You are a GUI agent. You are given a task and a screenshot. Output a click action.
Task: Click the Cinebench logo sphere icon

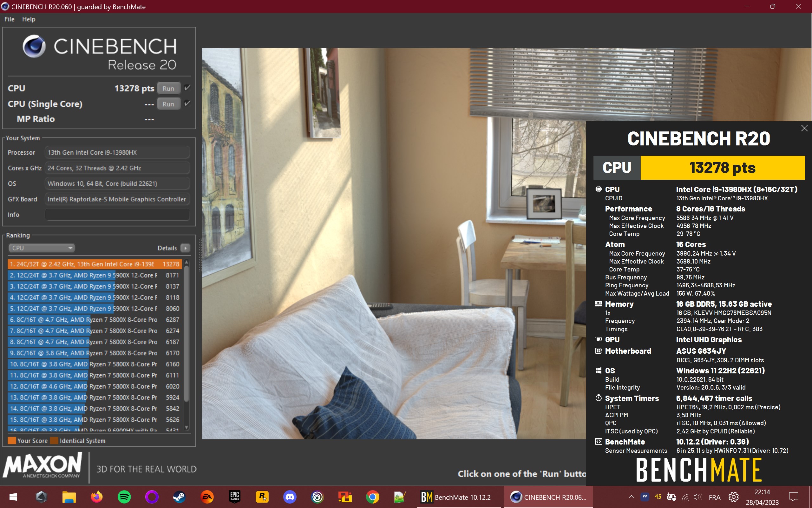pos(34,46)
